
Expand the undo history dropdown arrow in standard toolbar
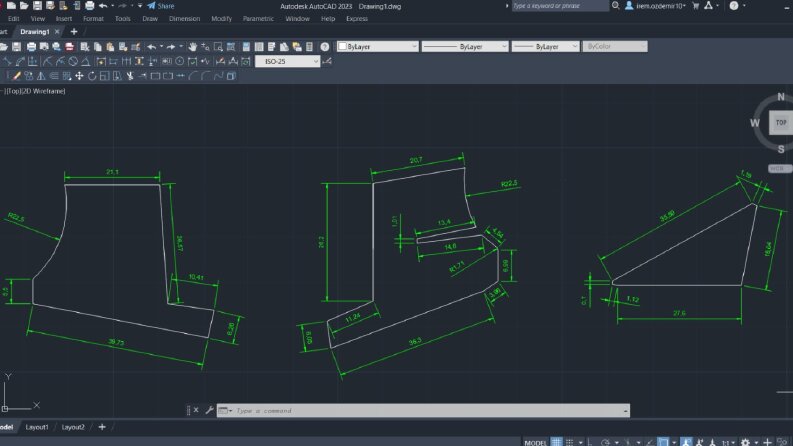[161, 47]
